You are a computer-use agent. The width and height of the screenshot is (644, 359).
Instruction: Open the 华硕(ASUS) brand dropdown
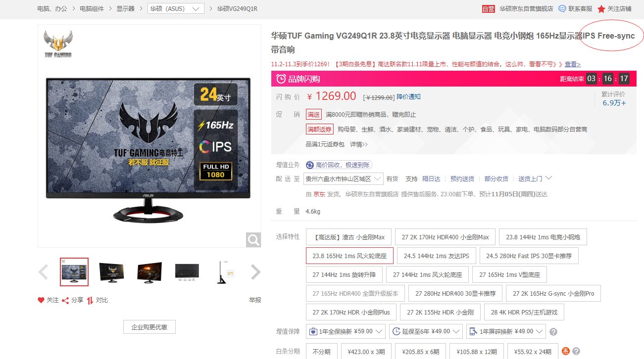[176, 9]
